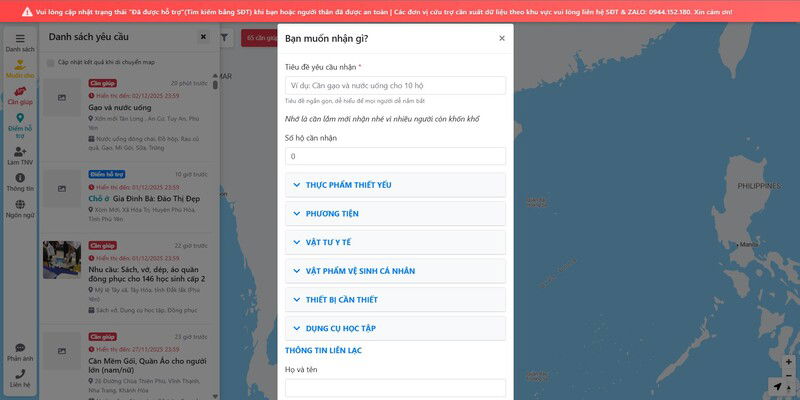800x400 pixels.
Task: Expand the THỰC PHẨM THIẾT YẾU section
Action: point(395,185)
